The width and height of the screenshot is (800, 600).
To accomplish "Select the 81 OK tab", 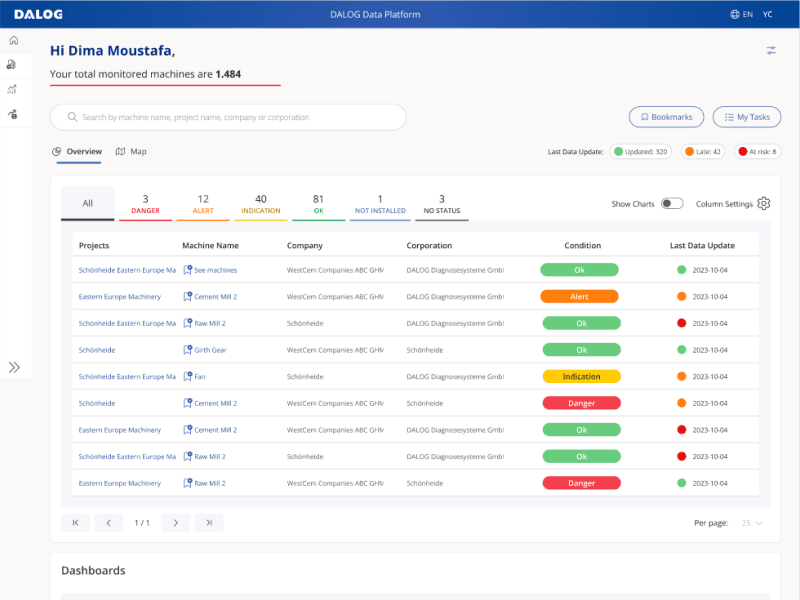I will [x=318, y=204].
